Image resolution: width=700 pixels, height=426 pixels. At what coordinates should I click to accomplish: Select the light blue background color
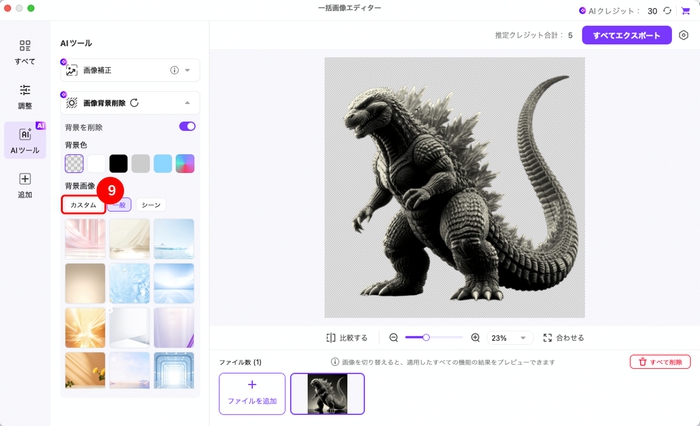163,163
